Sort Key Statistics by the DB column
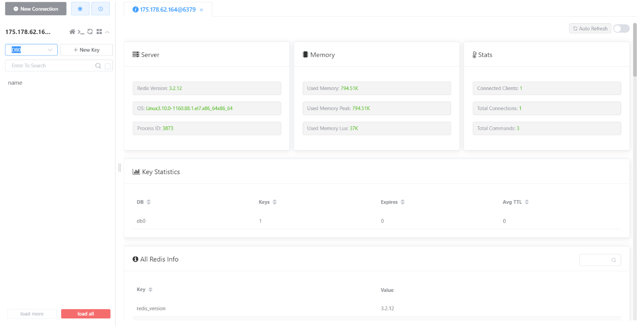The width and height of the screenshot is (644, 335). [x=148, y=202]
